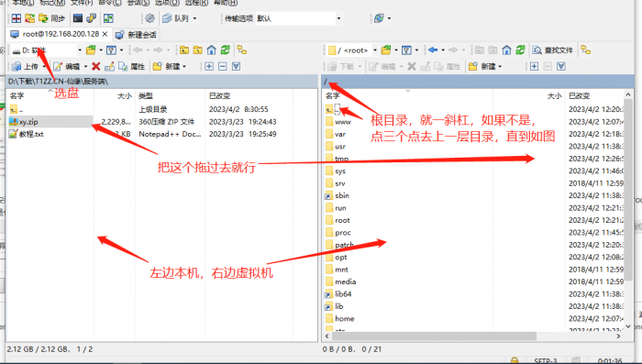Screen dimensions: 642x364
Task: Click the Compare Directories toolbar icon
Action: pos(16,18)
